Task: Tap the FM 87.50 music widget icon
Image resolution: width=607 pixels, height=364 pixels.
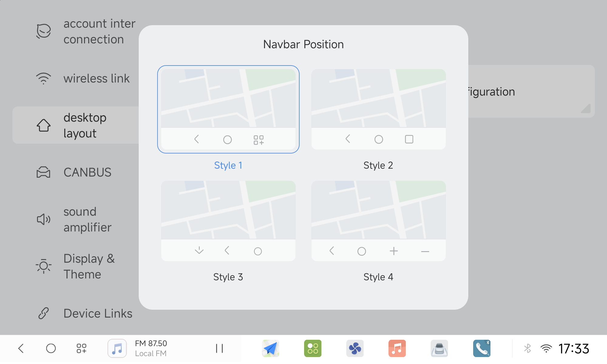Action: click(117, 348)
